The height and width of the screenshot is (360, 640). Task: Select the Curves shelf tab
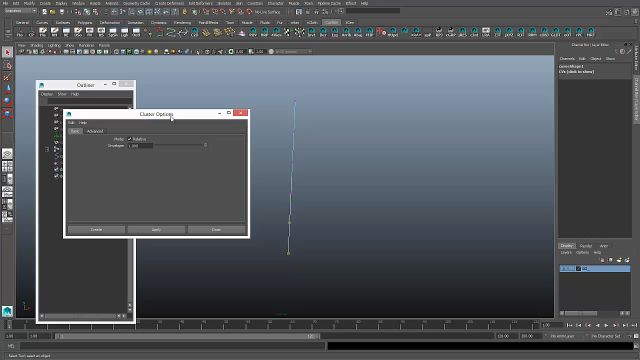pyautogui.click(x=42, y=22)
